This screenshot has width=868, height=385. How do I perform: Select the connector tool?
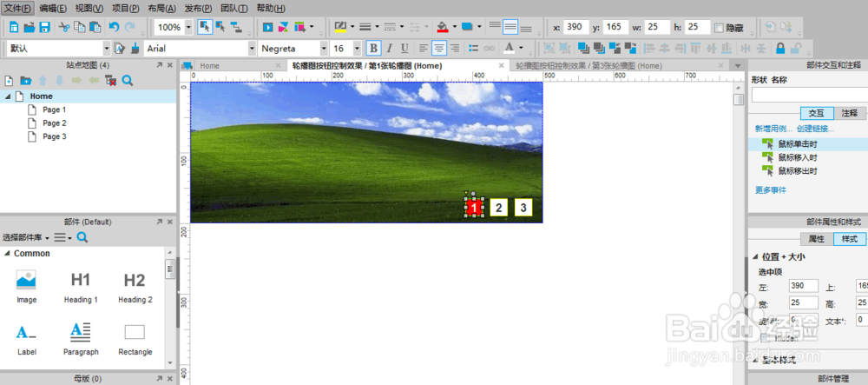[x=236, y=27]
